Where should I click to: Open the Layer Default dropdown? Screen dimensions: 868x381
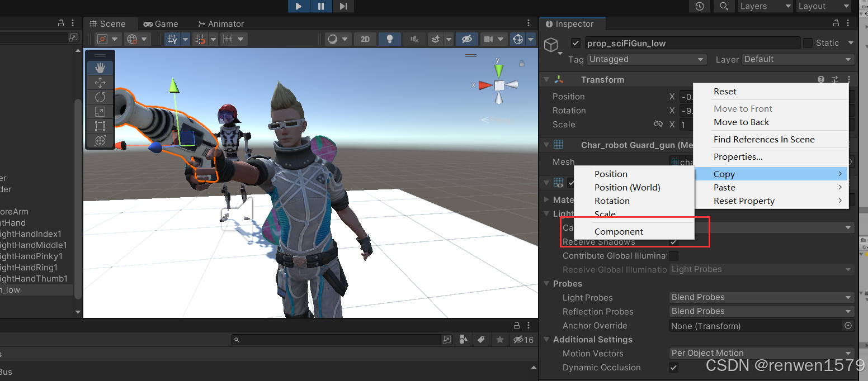coord(798,59)
